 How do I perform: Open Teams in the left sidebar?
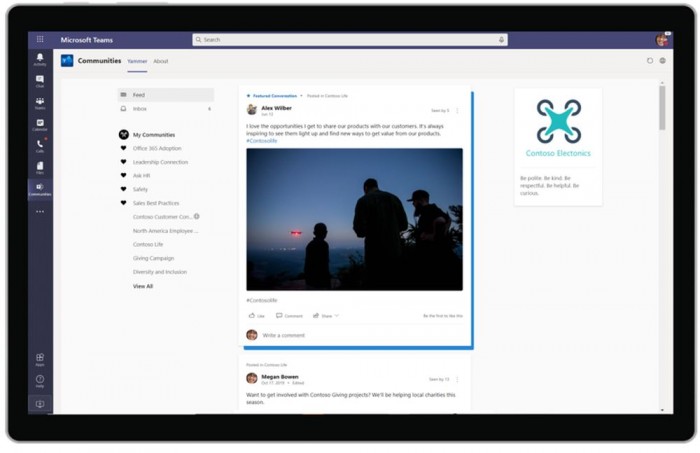40,103
